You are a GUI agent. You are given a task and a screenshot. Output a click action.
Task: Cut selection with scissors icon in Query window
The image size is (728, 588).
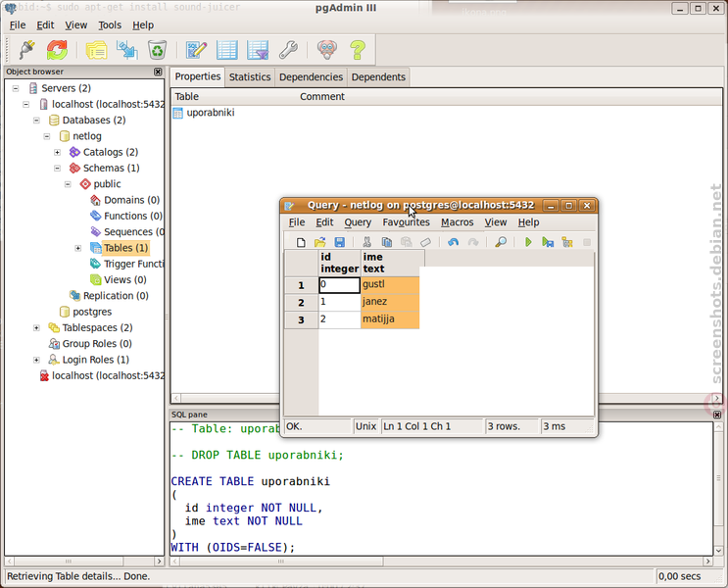pos(366,242)
